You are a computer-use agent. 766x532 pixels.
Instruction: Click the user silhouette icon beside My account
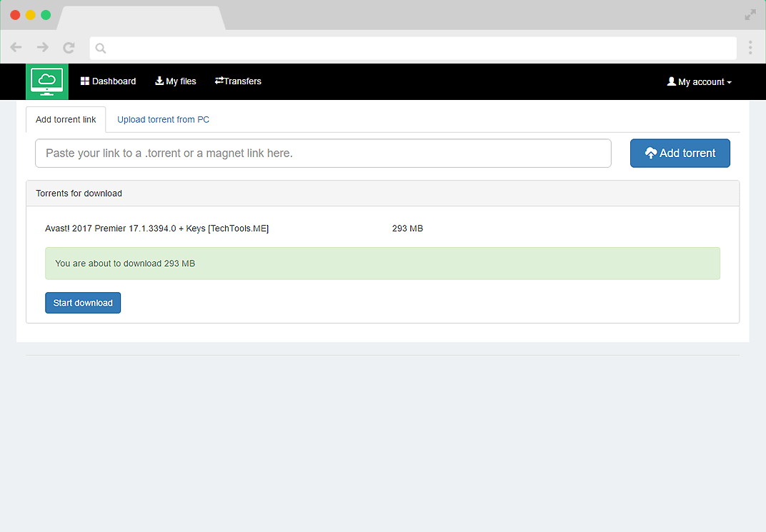click(x=672, y=81)
